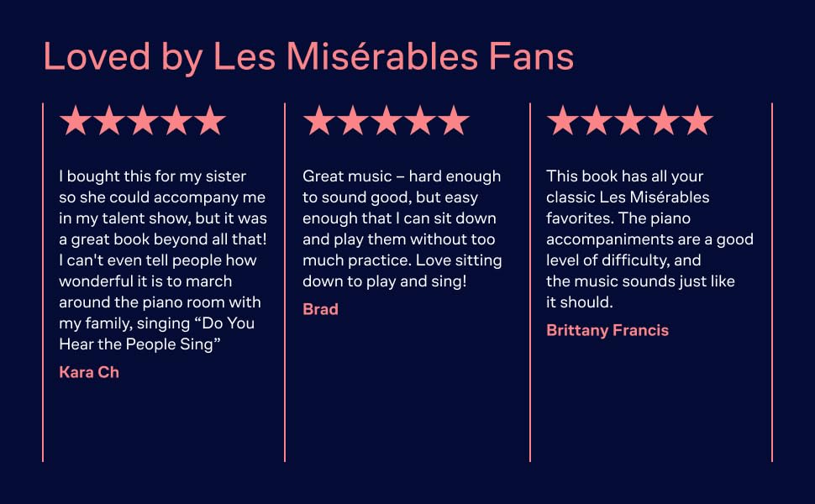815x504 pixels.
Task: Select the second star above Kara Ch's review
Action: tap(109, 121)
